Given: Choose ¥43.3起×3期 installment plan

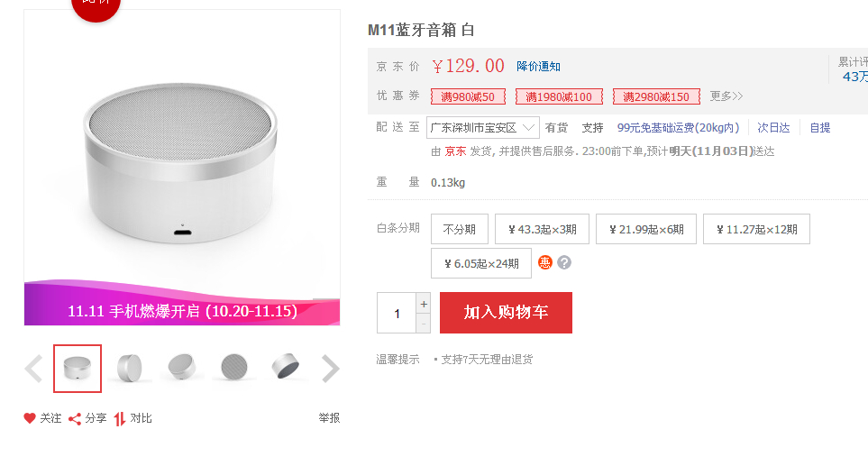Looking at the screenshot, I should click(x=542, y=229).
